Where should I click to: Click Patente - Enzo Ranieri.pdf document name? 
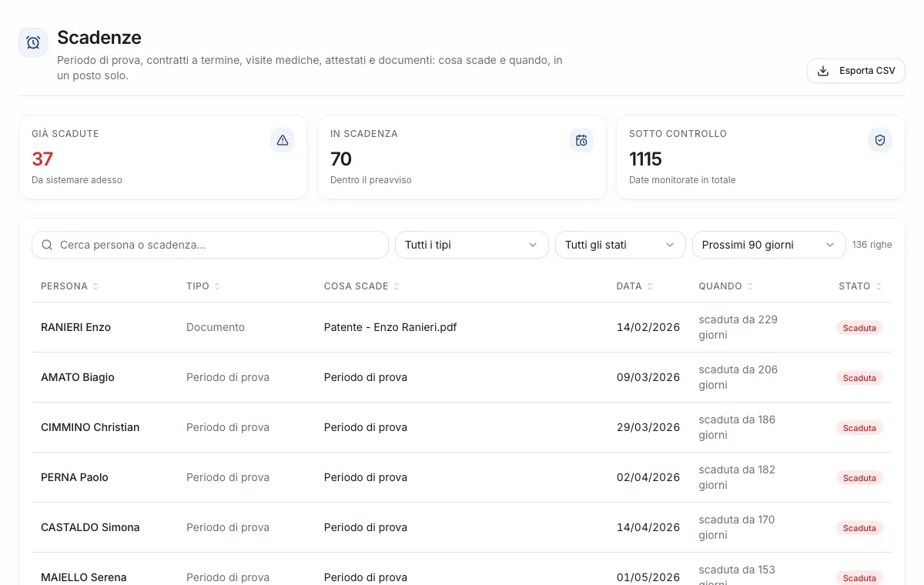tap(390, 327)
